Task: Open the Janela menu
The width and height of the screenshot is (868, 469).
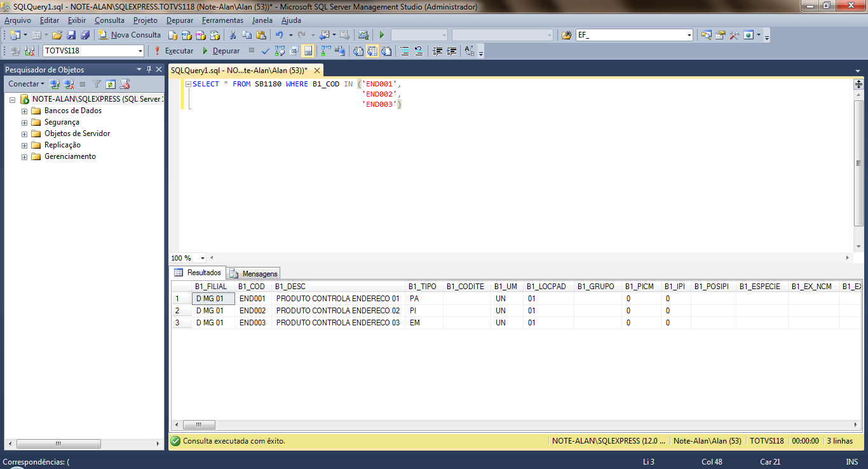Action: 262,20
